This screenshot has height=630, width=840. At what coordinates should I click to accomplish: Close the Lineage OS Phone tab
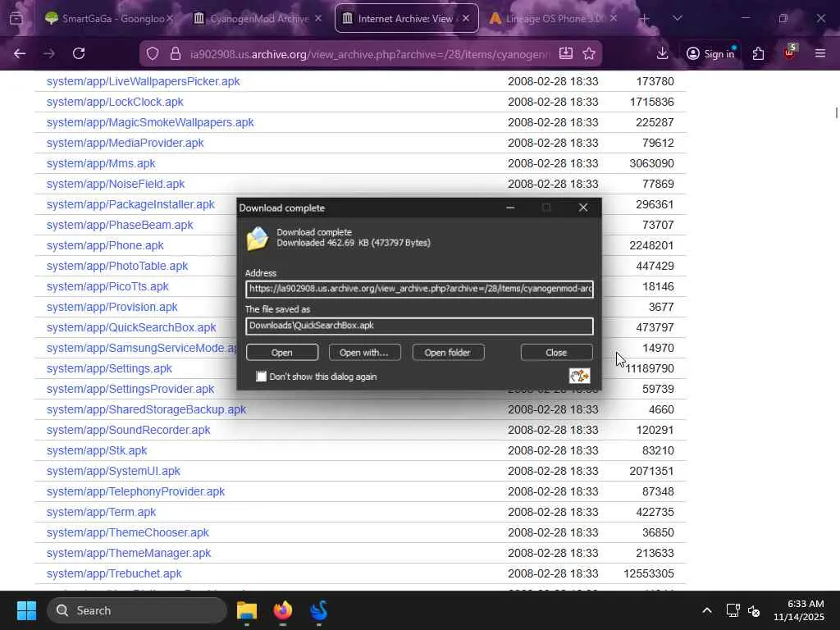(x=614, y=18)
